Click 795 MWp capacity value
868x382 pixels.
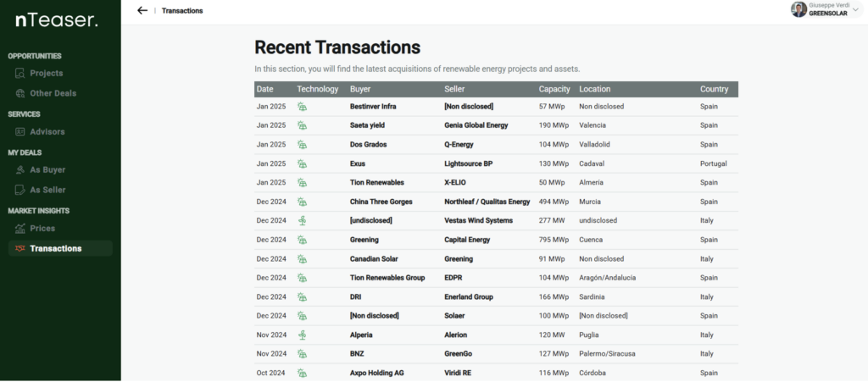click(x=554, y=240)
